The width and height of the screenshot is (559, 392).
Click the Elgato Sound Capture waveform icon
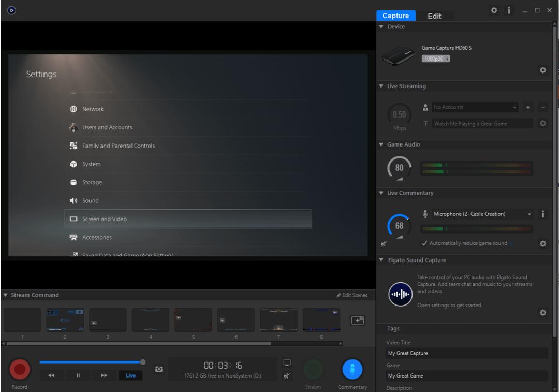(400, 294)
